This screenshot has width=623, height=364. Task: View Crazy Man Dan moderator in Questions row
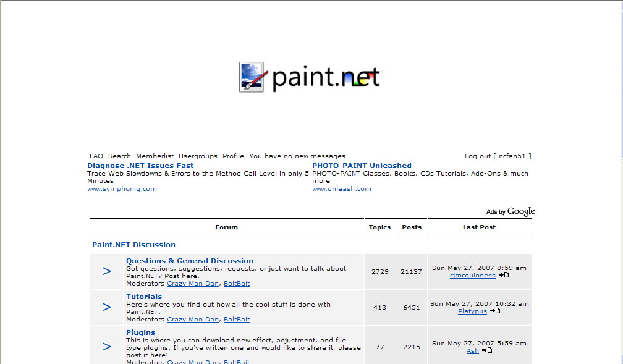click(x=193, y=283)
